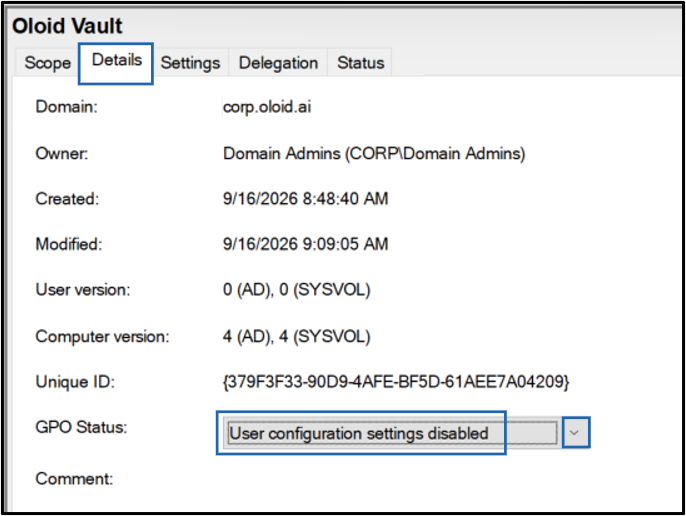Switch to the Scope tab
The image size is (686, 516).
click(47, 63)
